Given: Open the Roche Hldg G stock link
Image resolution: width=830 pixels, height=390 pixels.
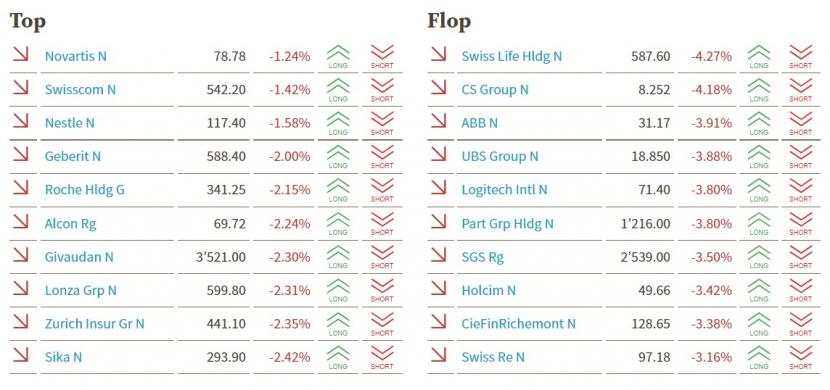Looking at the screenshot, I should coord(85,190).
